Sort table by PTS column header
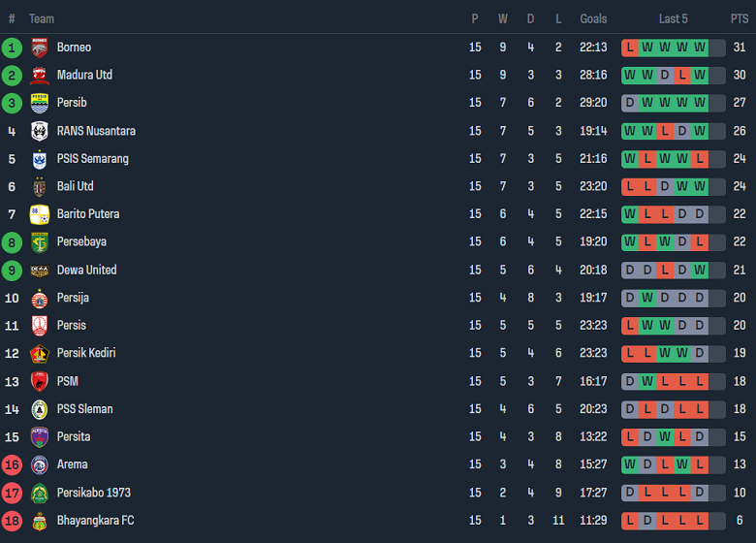The width and height of the screenshot is (756, 543). click(740, 18)
